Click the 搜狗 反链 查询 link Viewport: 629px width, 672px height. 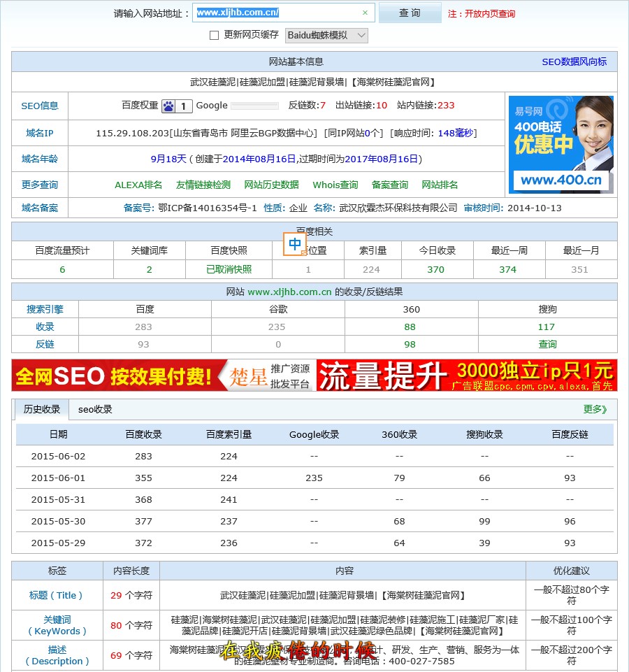tap(548, 344)
